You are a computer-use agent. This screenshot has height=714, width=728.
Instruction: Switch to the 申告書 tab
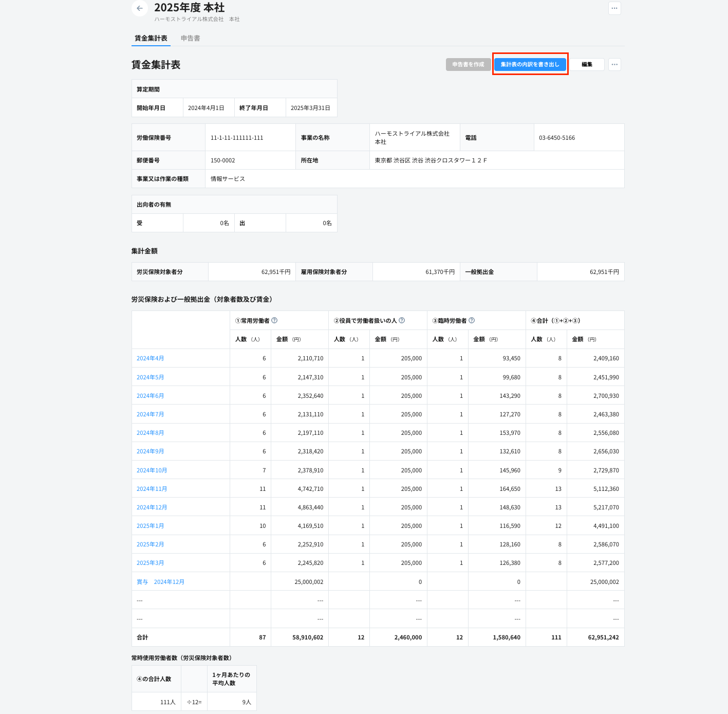(x=190, y=38)
